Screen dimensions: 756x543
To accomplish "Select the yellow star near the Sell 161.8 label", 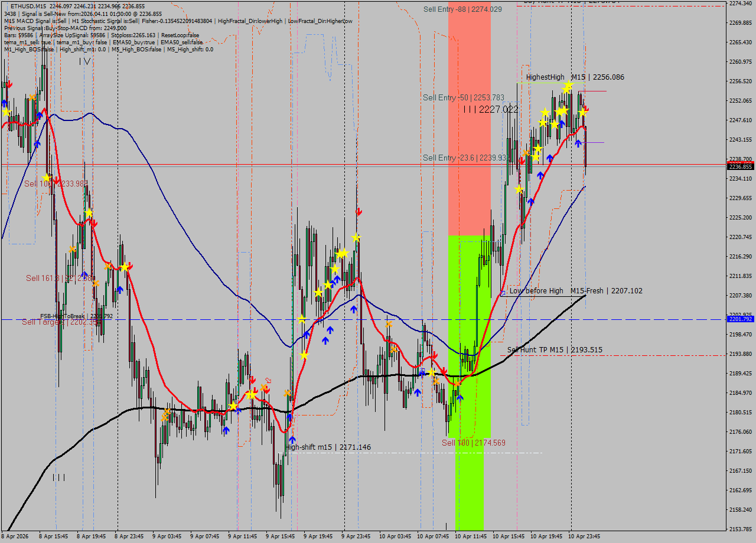I will coord(125,267).
